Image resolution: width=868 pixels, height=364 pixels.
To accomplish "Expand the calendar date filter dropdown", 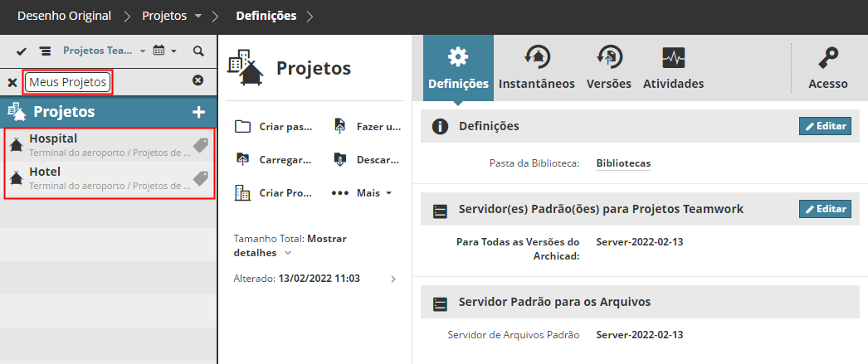I will pyautogui.click(x=165, y=51).
